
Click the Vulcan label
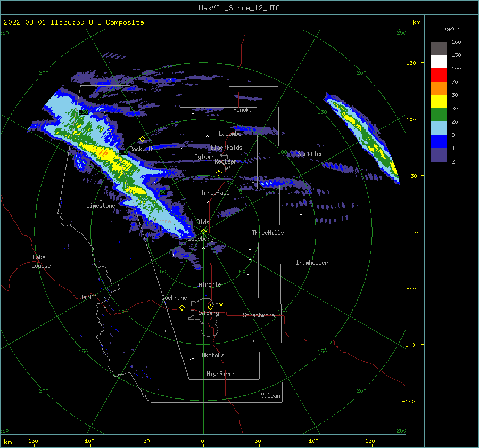[x=271, y=396]
